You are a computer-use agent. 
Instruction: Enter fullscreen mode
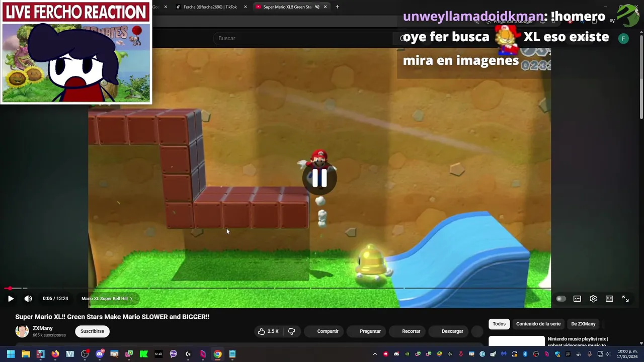click(x=625, y=299)
